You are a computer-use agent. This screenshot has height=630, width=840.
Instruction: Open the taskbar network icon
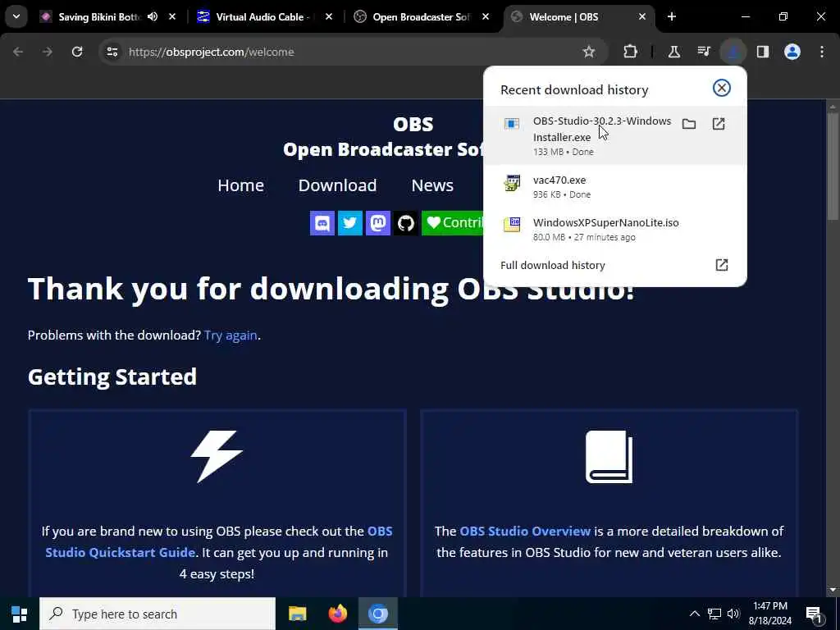[x=714, y=614]
